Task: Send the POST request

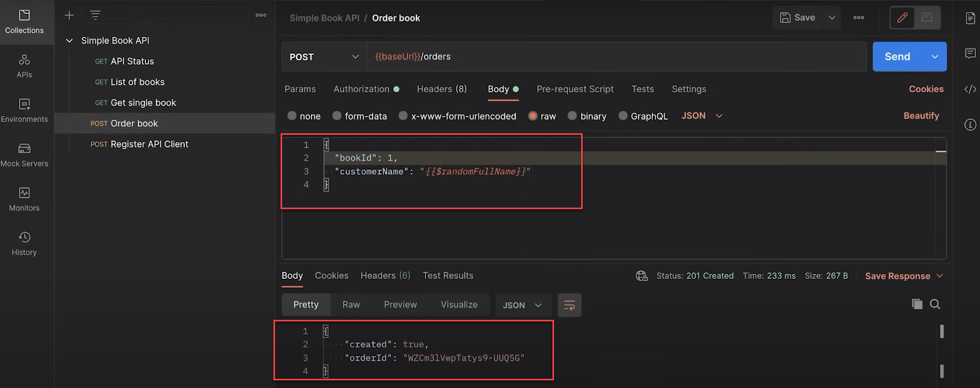Action: coord(898,56)
